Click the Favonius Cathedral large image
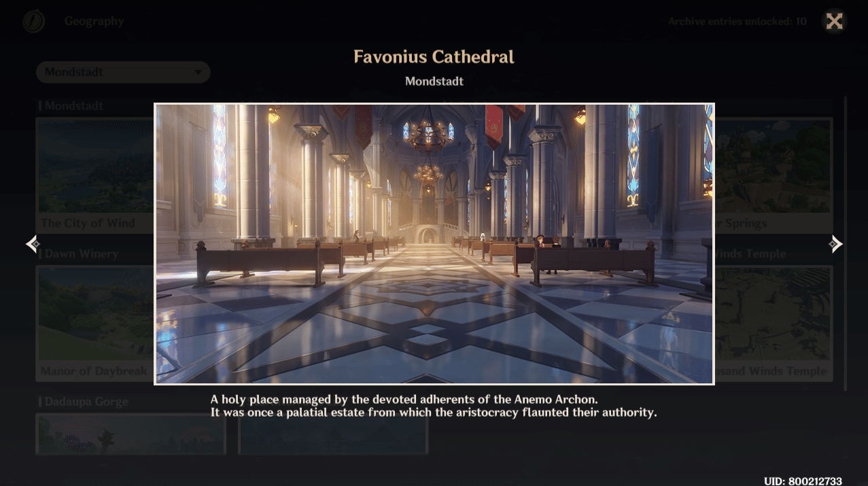This screenshot has height=486, width=868. click(x=434, y=244)
